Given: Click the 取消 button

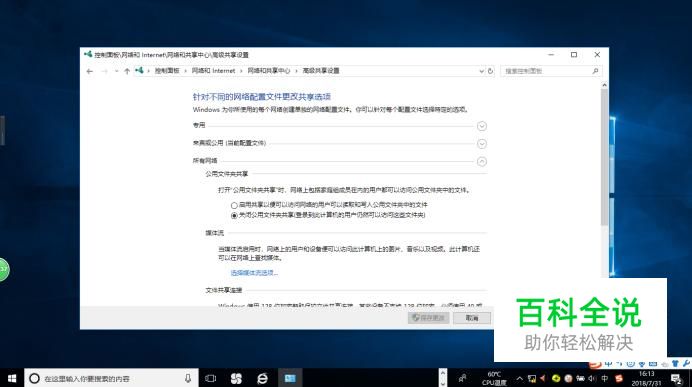Looking at the screenshot, I should coord(472,318).
